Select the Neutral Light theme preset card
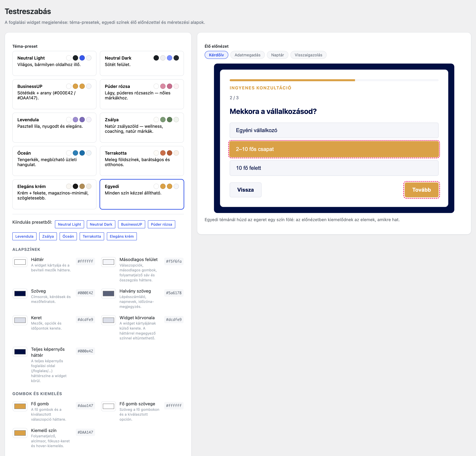This screenshot has height=456, width=476. 54,63
